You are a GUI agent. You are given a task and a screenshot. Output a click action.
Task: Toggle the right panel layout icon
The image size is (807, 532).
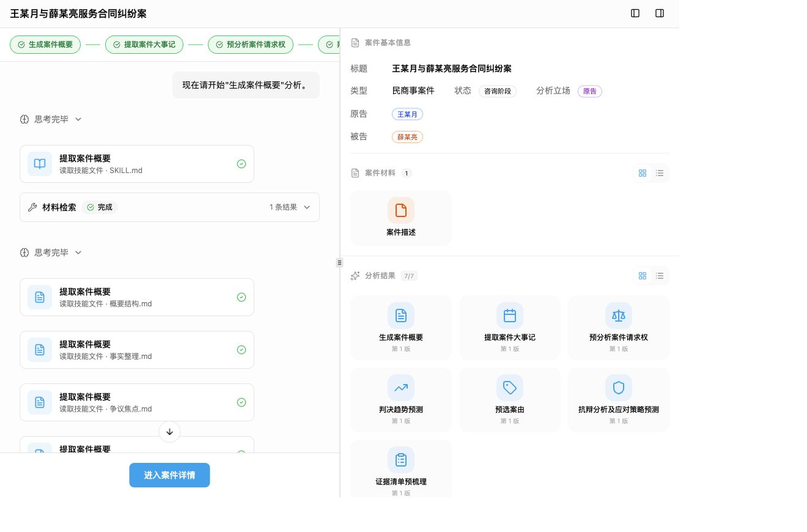pos(660,13)
